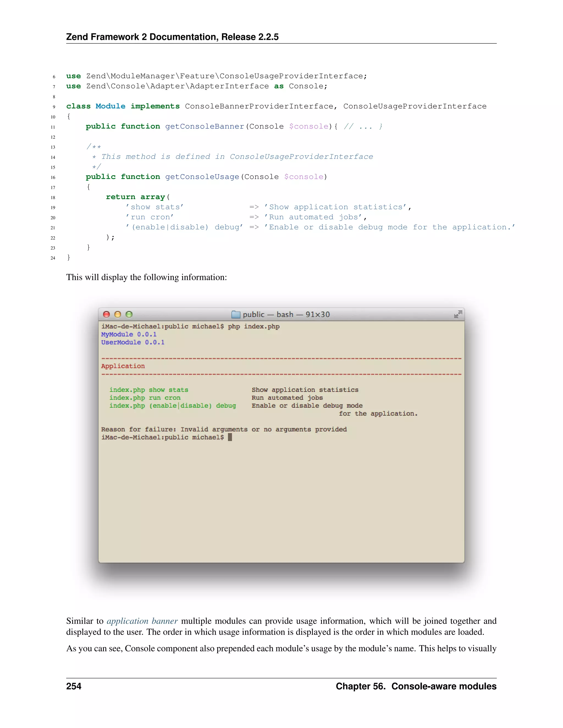
Task: Click 'Reason for failure: Invalid arguments' line
Action: tap(224, 429)
